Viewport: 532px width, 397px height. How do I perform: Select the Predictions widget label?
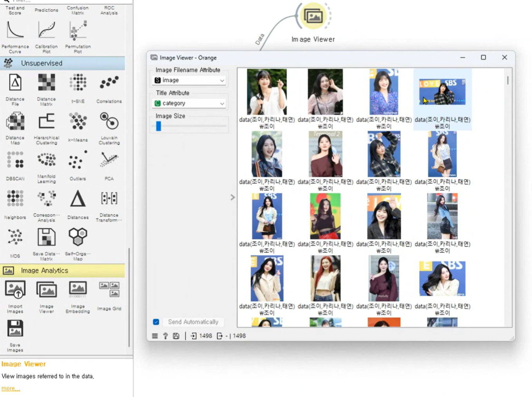point(47,10)
